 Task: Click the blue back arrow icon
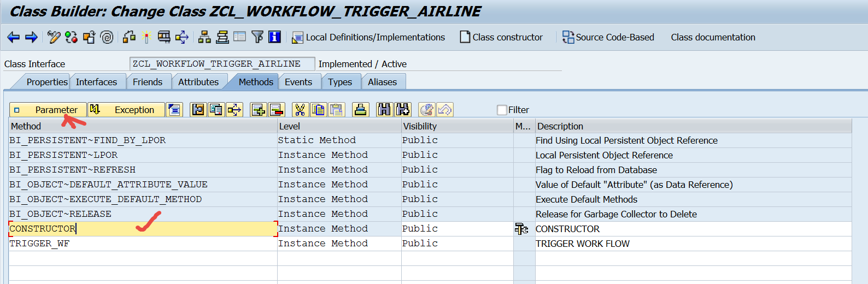click(x=13, y=37)
